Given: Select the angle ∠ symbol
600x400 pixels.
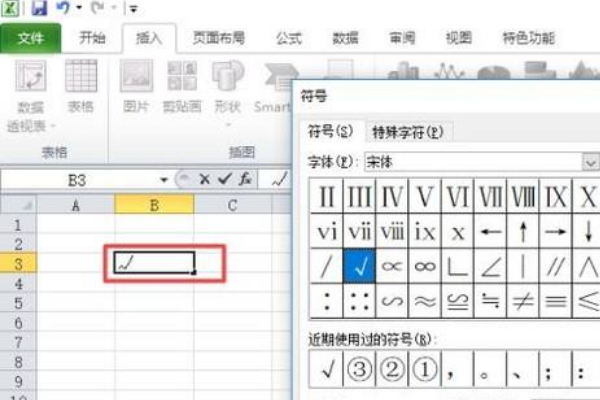Looking at the screenshot, I should pyautogui.click(x=490, y=266).
